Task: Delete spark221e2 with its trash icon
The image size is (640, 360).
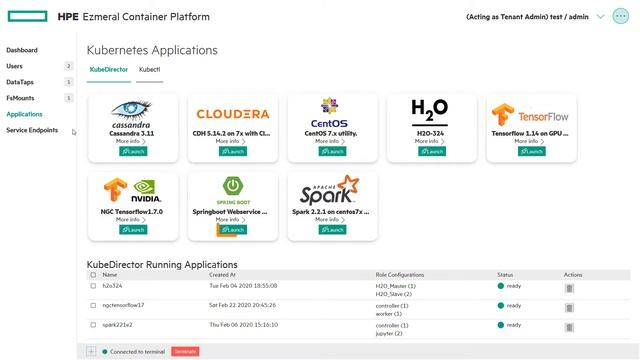Action: tap(569, 327)
